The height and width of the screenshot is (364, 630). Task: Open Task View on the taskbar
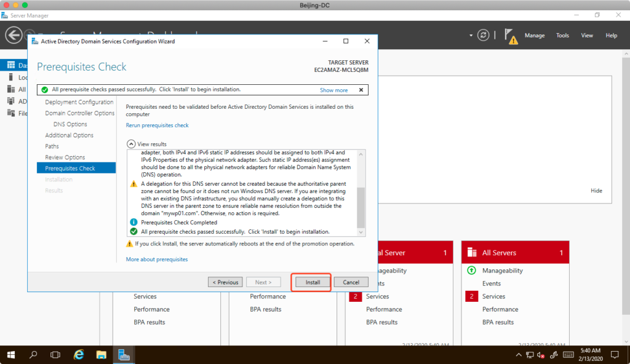55,355
